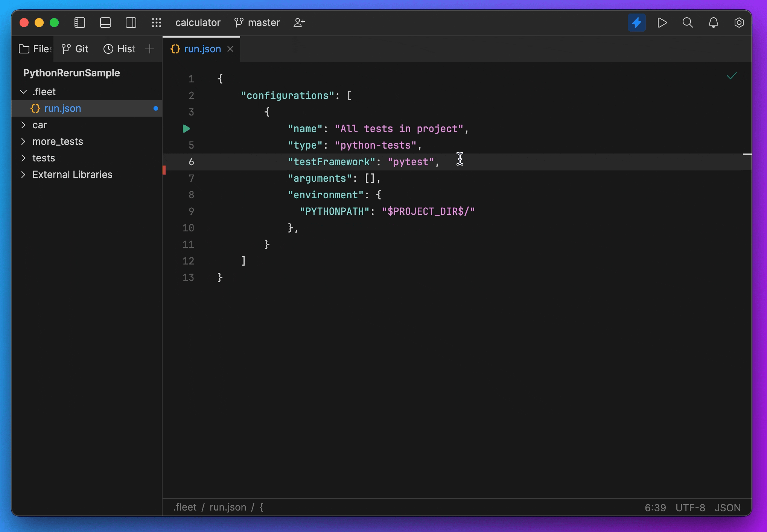
Task: Open notifications bell icon
Action: pyautogui.click(x=713, y=23)
